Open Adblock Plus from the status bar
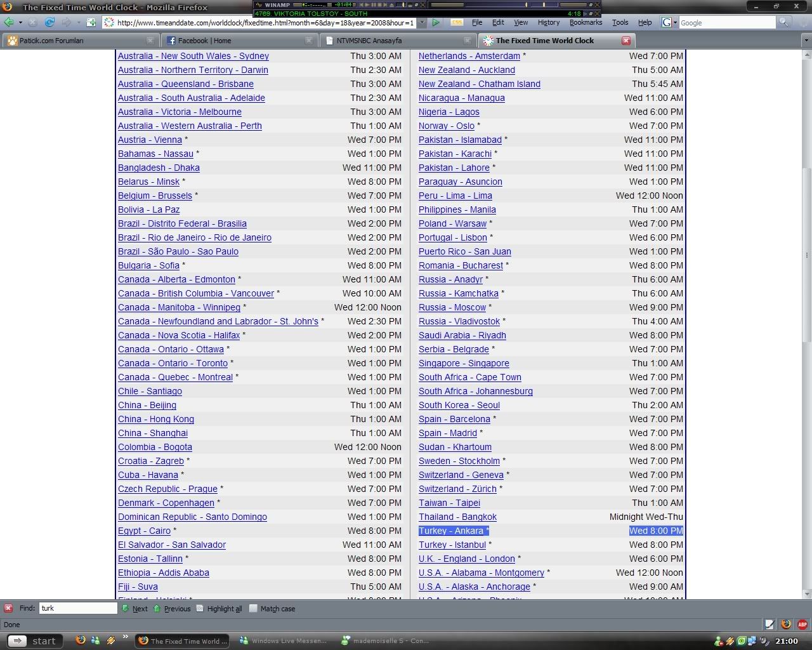812x650 pixels. click(802, 624)
